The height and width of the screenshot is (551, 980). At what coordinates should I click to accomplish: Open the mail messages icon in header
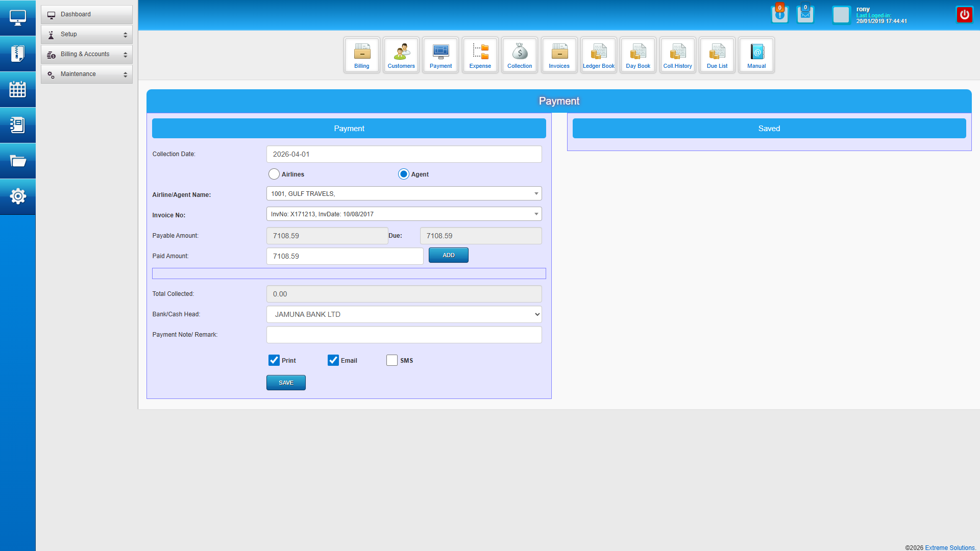[805, 15]
